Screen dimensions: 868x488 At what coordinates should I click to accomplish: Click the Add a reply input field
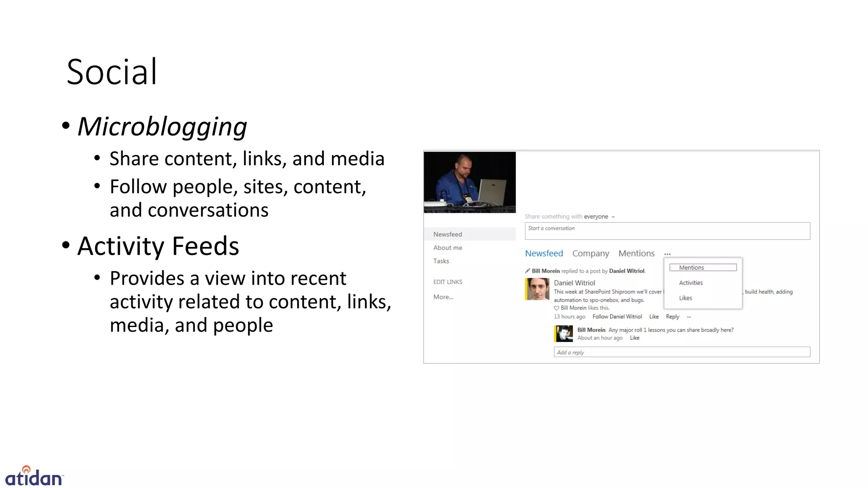click(x=682, y=352)
